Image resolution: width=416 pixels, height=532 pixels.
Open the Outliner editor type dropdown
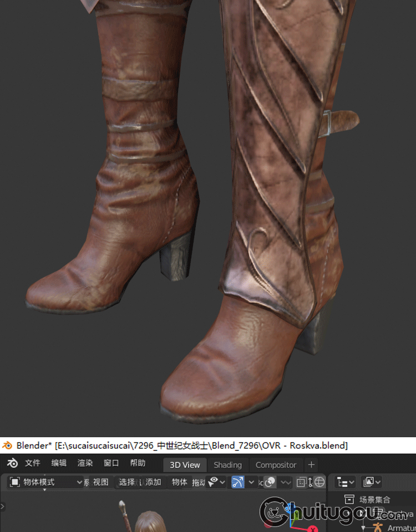(346, 482)
